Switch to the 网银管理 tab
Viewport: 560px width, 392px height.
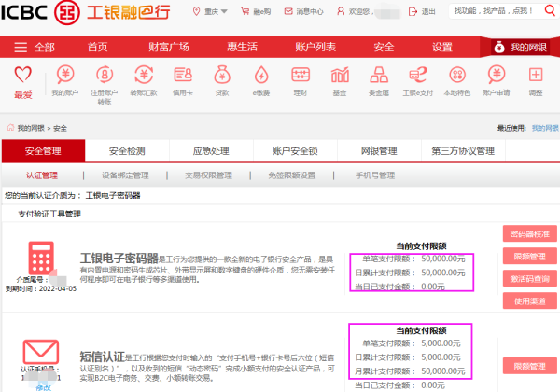(x=379, y=151)
